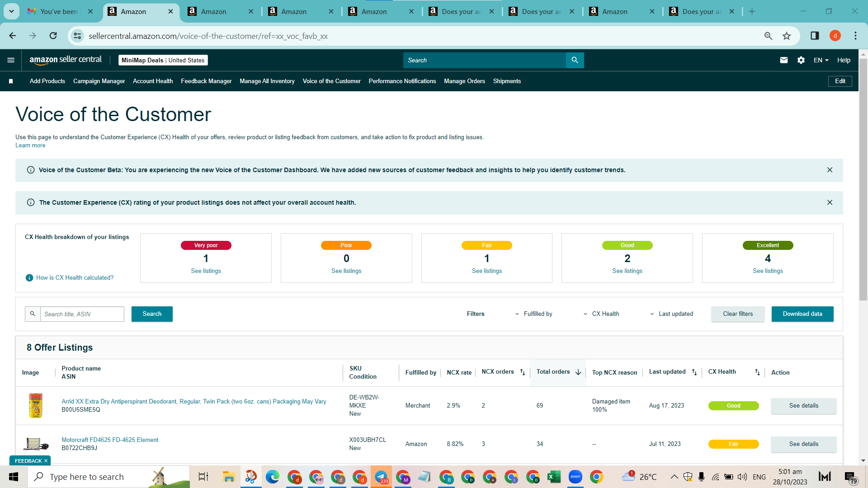Expand the CX Health filter dropdown
868x488 pixels.
601,314
